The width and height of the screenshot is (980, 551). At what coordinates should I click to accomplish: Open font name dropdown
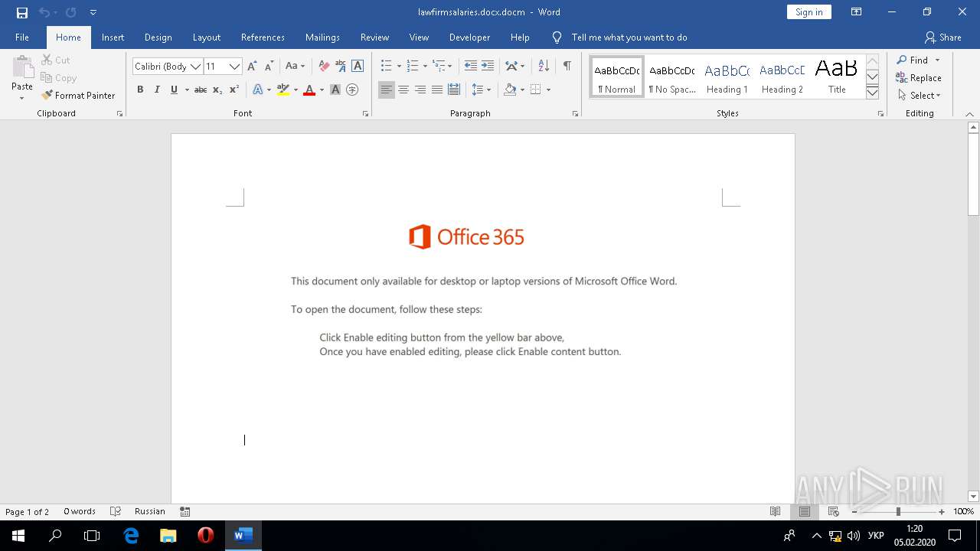pyautogui.click(x=196, y=67)
